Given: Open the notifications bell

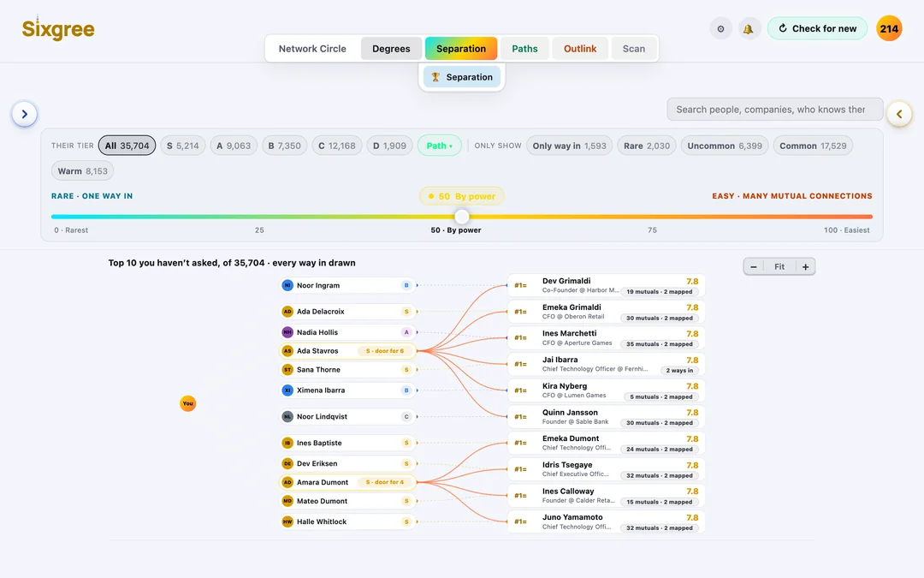Looking at the screenshot, I should (749, 28).
